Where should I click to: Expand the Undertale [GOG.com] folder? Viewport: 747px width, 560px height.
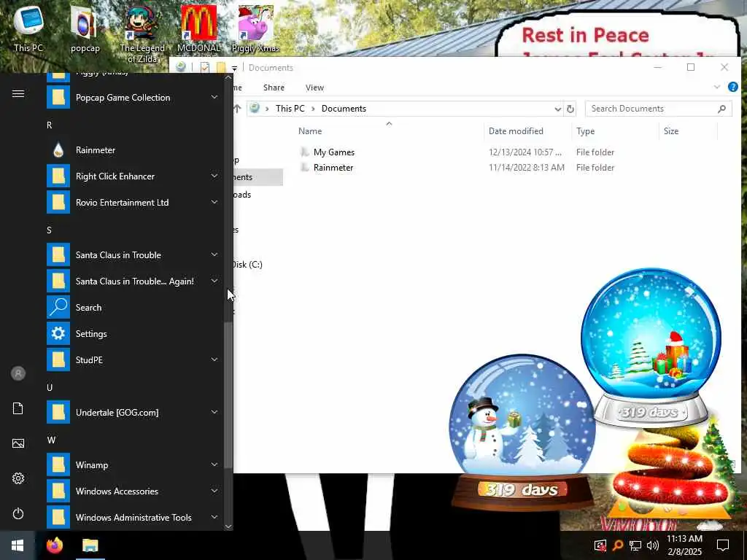(214, 412)
